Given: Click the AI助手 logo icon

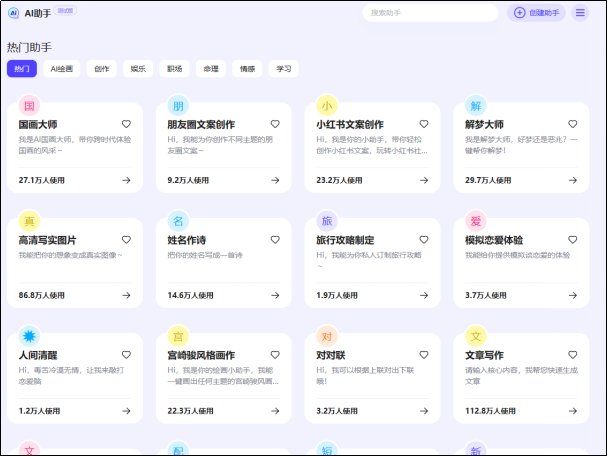Looking at the screenshot, I should pos(14,13).
